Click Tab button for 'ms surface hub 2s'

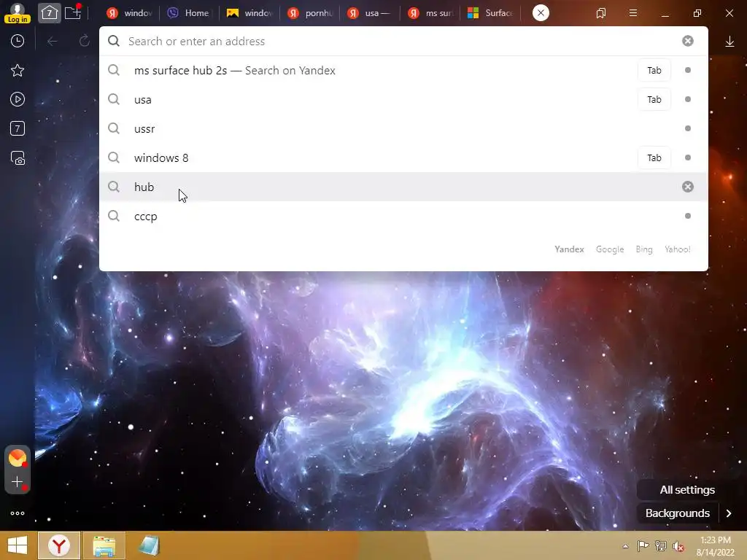pos(654,71)
